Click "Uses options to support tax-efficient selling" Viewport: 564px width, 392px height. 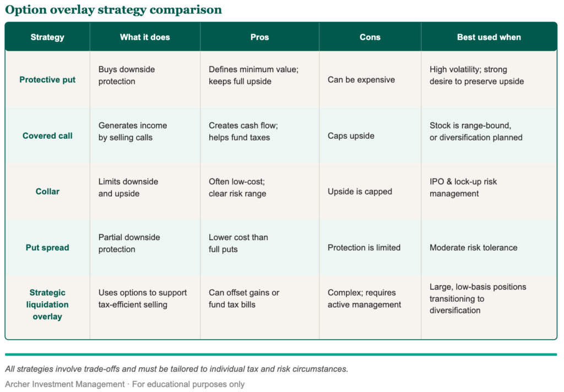143,298
